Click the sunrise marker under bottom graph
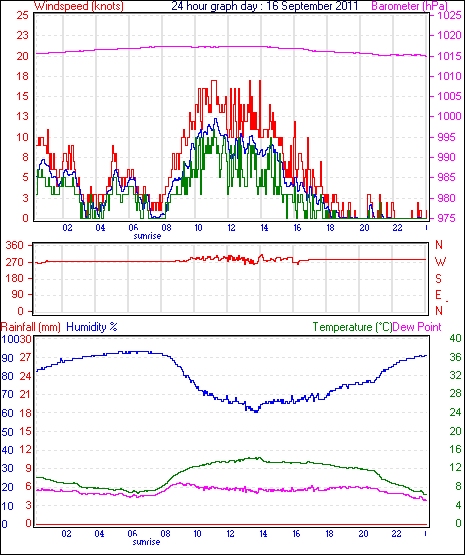 coord(146,542)
